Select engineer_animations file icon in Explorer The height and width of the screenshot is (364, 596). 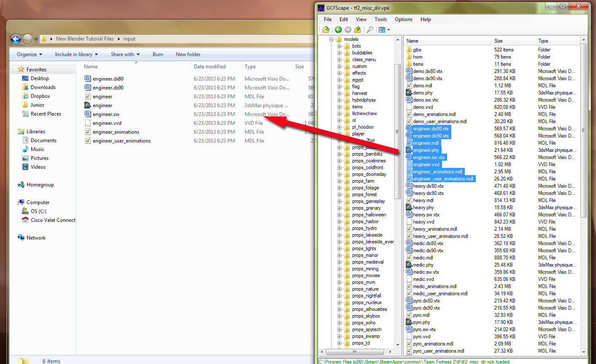pos(88,132)
